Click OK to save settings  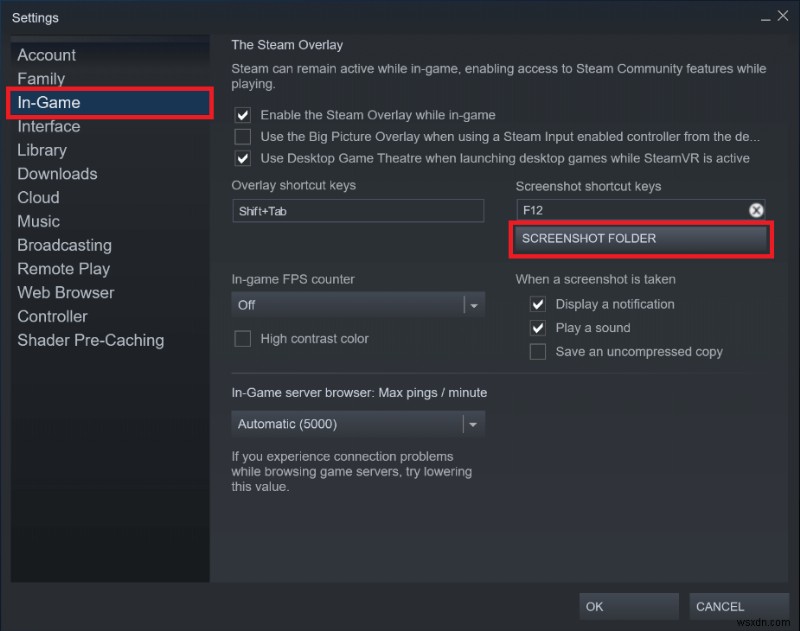click(628, 606)
